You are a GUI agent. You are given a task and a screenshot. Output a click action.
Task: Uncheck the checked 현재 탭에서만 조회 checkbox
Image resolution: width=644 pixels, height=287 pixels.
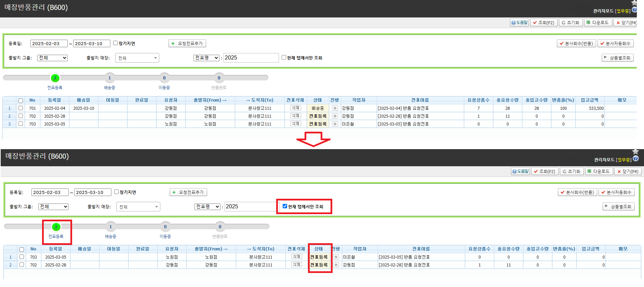[285, 206]
